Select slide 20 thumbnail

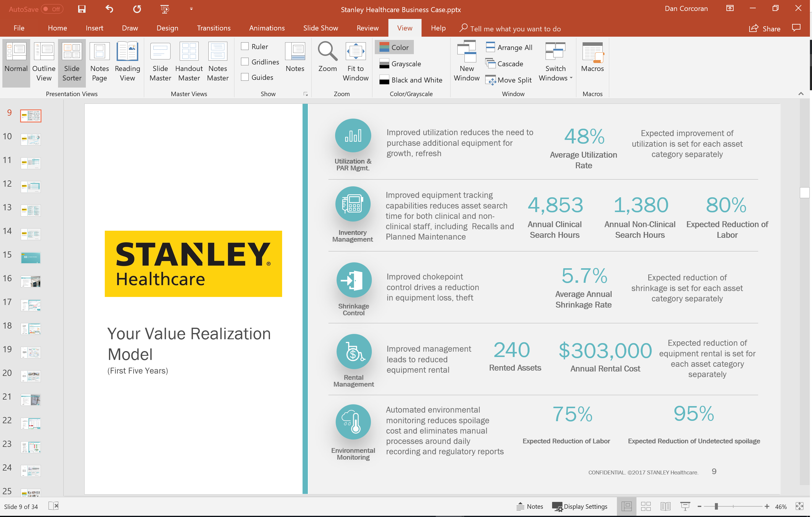click(x=31, y=376)
